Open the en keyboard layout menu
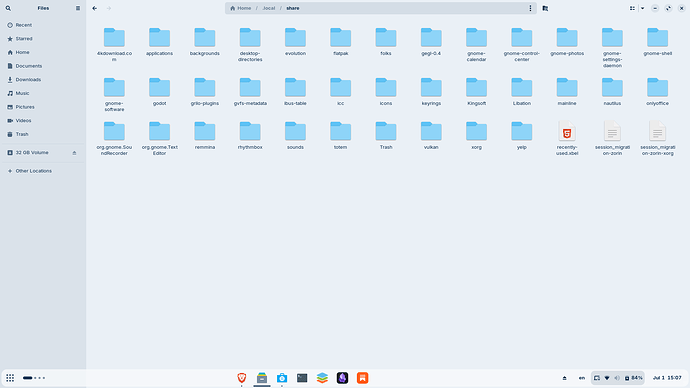This screenshot has height=388, width=690. click(582, 378)
